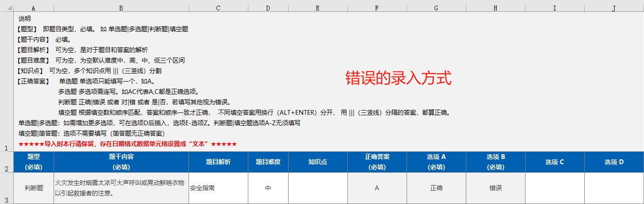Select the empty cell under 选项 D
The image size is (644, 204).
tap(614, 188)
